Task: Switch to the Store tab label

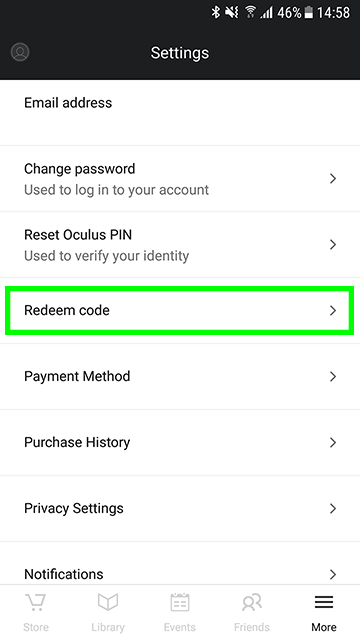Action: [36, 627]
